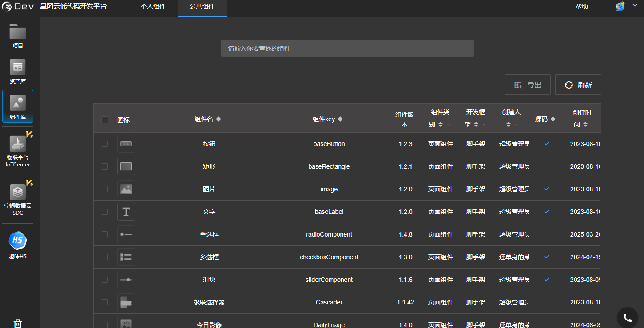The width and height of the screenshot is (644, 328).
Task: Click the 导出 button
Action: click(x=528, y=84)
